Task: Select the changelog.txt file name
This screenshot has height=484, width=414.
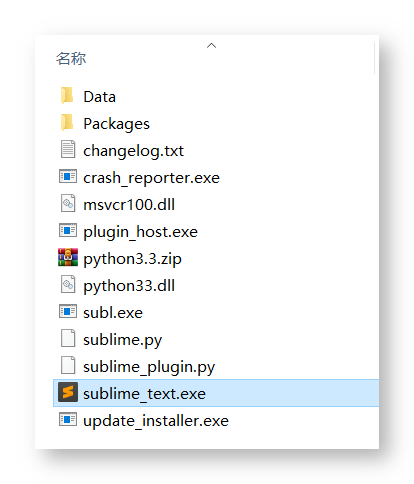Action: tap(133, 151)
